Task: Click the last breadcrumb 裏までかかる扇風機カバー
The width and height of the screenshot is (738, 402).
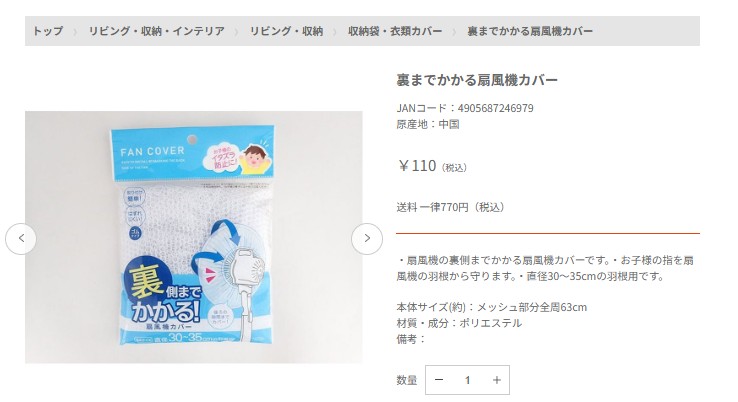Action: click(x=530, y=31)
